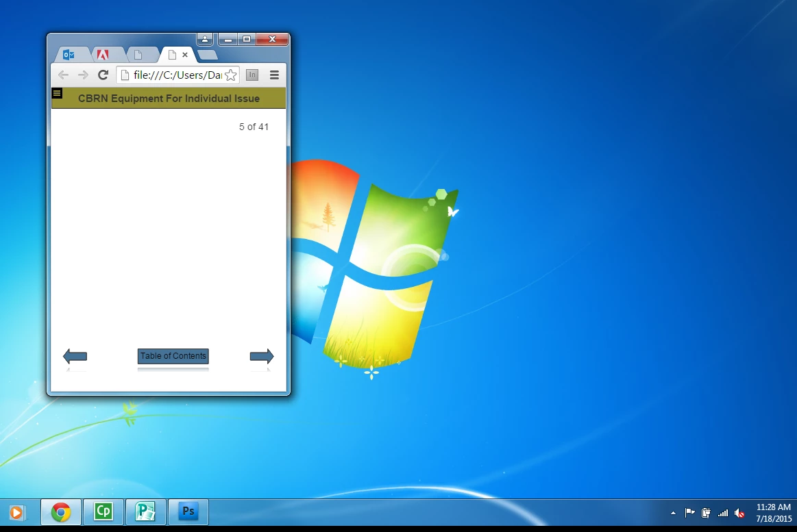The image size is (797, 532).
Task: Click the power/battery tray icon
Action: point(706,514)
